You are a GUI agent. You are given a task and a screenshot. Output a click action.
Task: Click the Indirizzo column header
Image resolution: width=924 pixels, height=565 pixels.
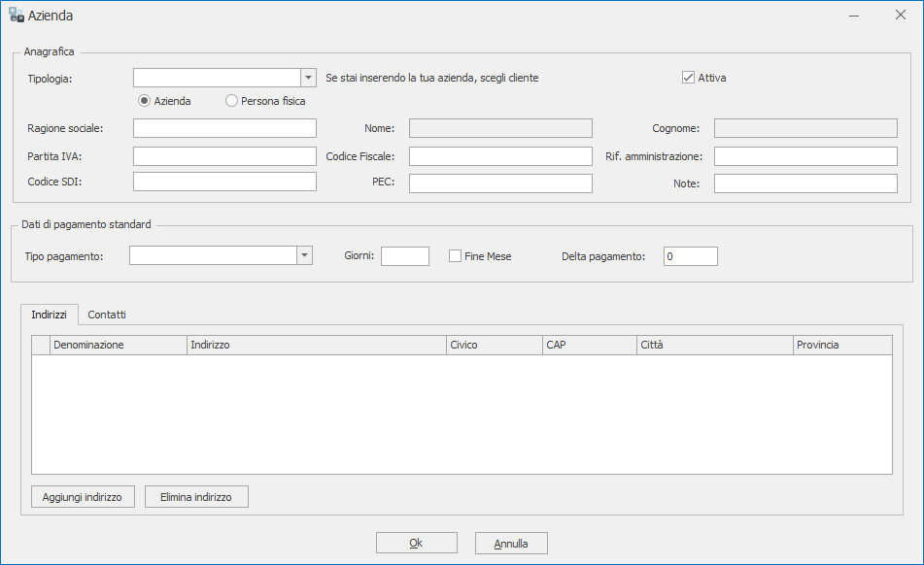tap(317, 345)
